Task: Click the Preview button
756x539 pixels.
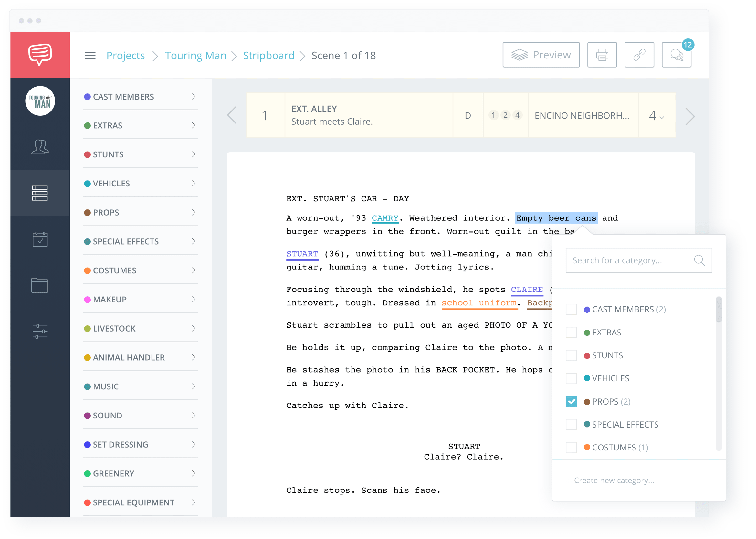Action: coord(540,55)
